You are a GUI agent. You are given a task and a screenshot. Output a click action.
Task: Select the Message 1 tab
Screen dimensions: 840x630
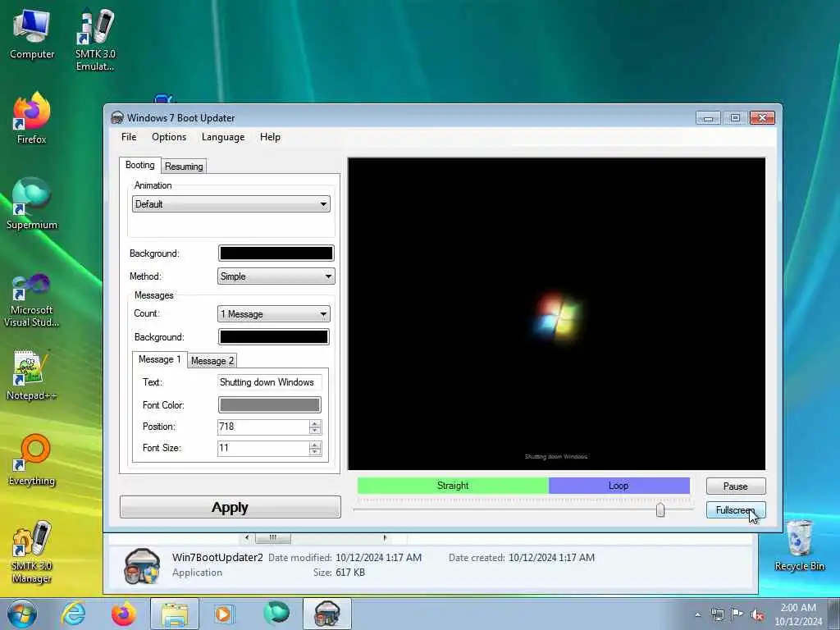click(x=159, y=359)
